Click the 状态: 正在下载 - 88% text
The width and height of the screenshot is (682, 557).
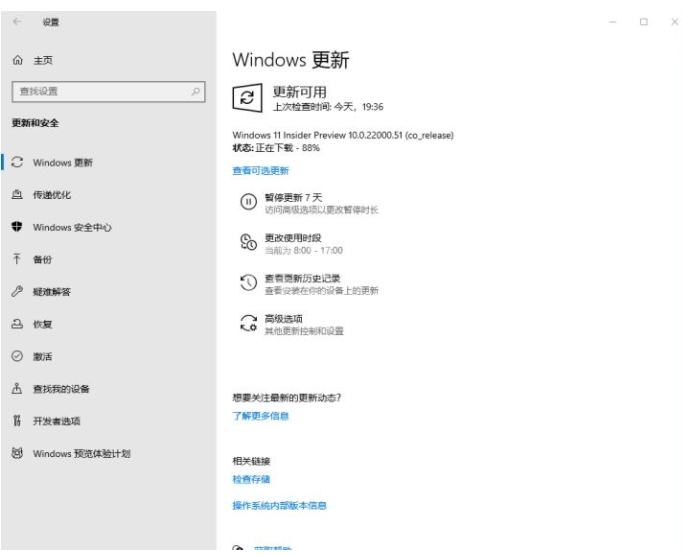tap(276, 148)
